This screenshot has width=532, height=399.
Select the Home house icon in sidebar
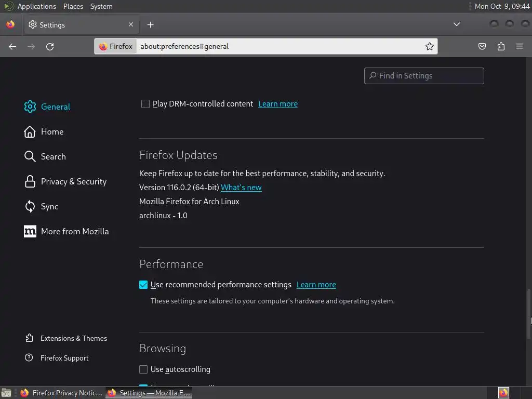click(30, 131)
